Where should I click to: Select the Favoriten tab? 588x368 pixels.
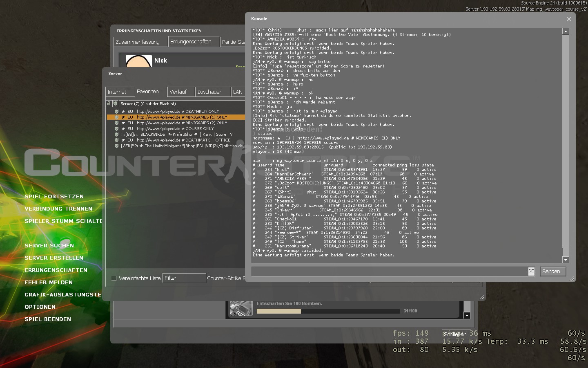(x=151, y=92)
